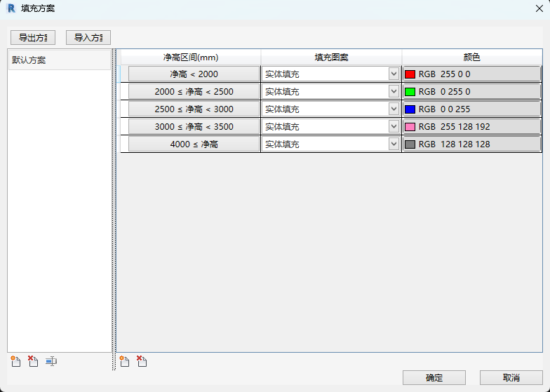The height and width of the screenshot is (392, 550).
Task: Click the Revit logo in title bar
Action: pos(11,8)
